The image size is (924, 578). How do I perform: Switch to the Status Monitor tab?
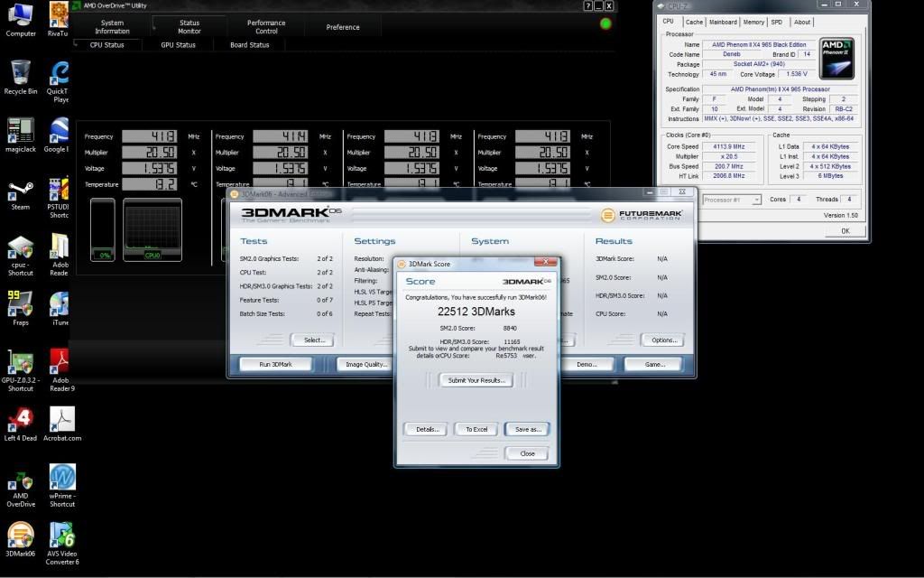click(x=189, y=27)
